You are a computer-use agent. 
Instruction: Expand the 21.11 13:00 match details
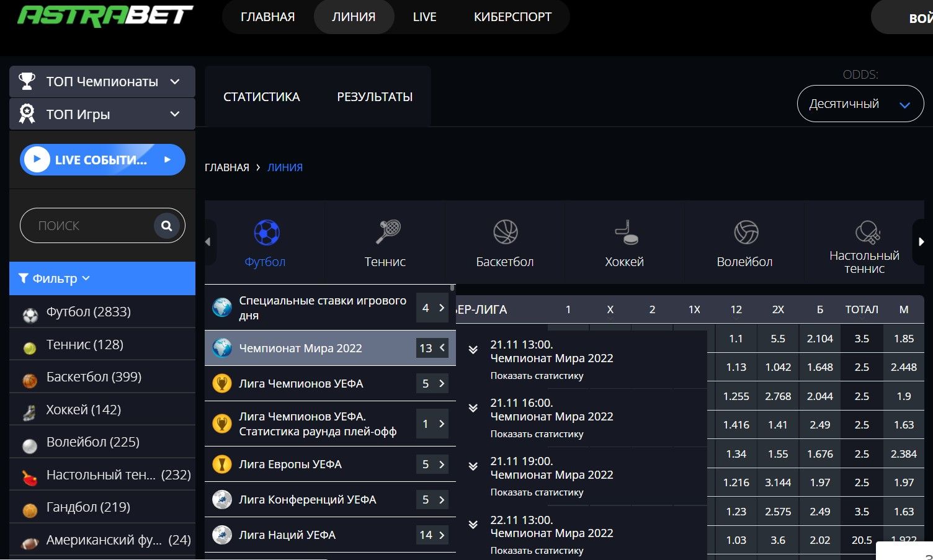pyautogui.click(x=473, y=350)
